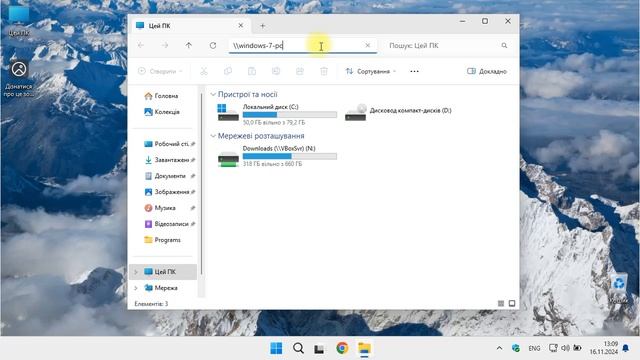Select Цей ПК in the navigation tree
The height and width of the screenshot is (360, 640).
pos(163,272)
